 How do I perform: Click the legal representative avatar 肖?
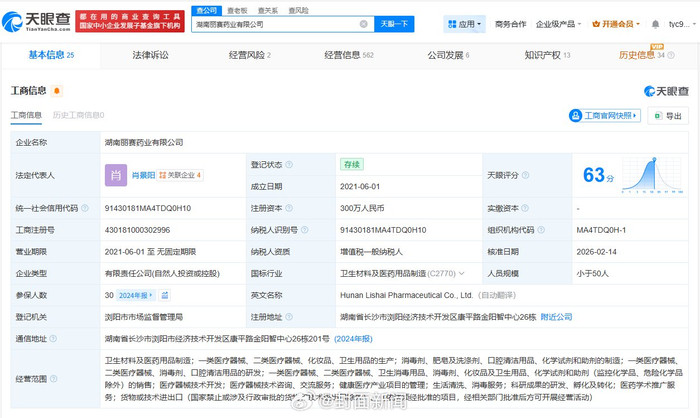(115, 175)
